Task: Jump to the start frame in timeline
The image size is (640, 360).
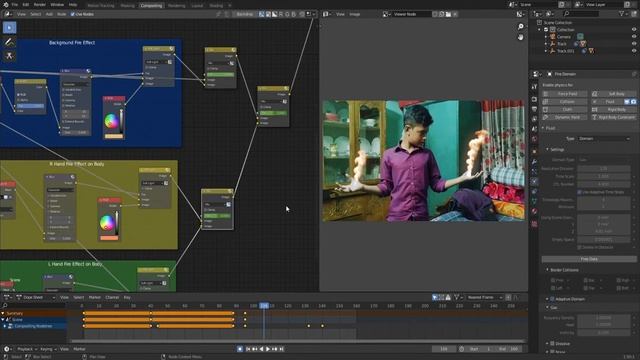Action: coord(248,349)
